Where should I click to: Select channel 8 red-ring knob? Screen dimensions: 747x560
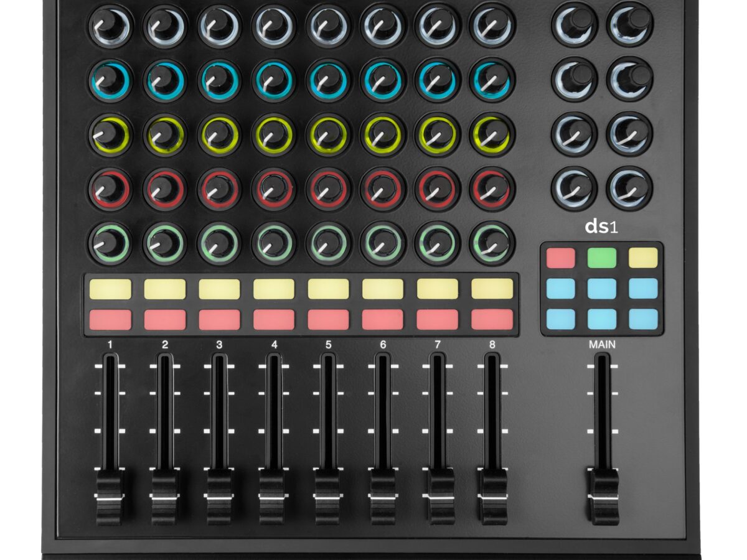492,189
